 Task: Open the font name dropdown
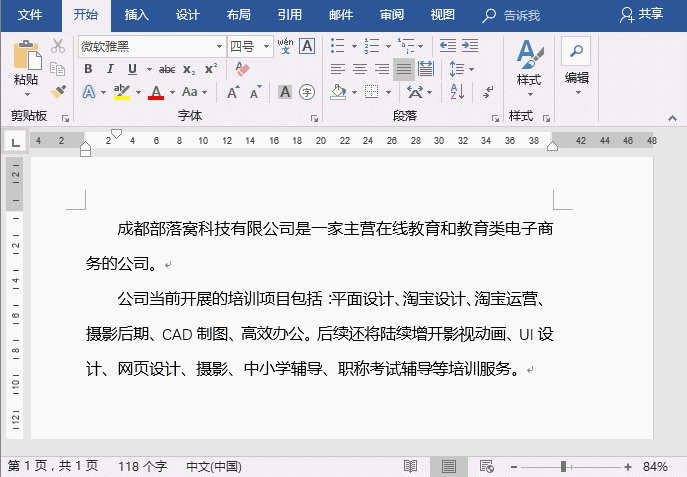[x=219, y=46]
